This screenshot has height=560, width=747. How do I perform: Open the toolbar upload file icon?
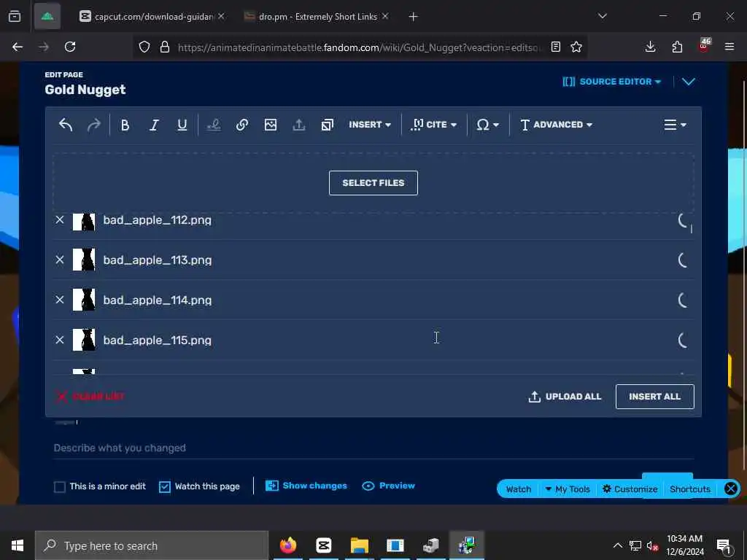tap(298, 125)
